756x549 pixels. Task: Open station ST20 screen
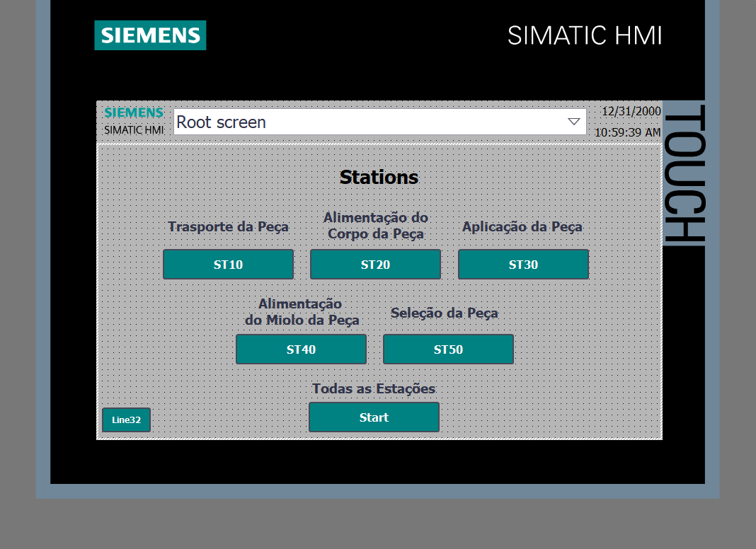(x=375, y=264)
